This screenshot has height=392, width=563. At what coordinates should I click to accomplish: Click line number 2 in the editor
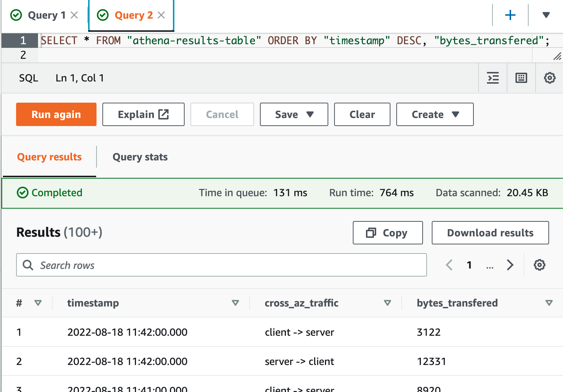click(x=23, y=55)
